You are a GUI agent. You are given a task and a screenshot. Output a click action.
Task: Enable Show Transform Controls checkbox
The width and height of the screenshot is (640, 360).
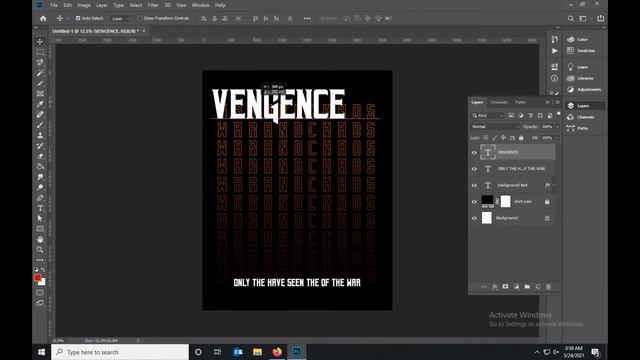pyautogui.click(x=140, y=18)
